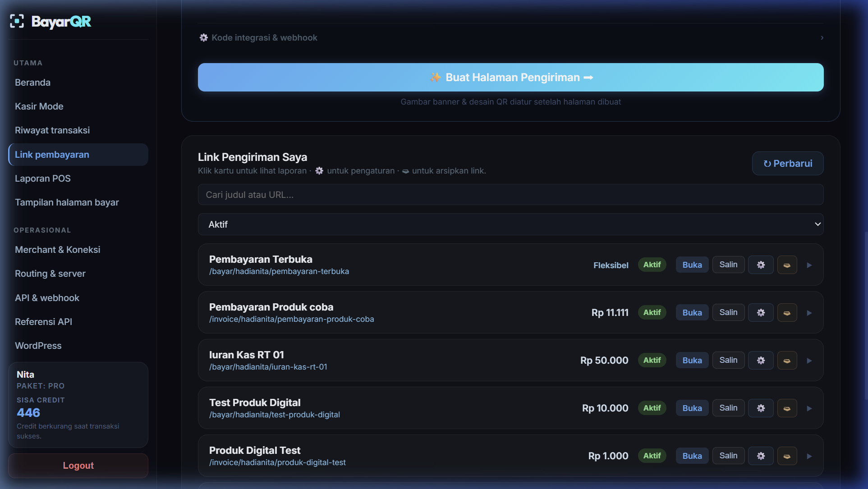Open WordPress menu item
Image resolution: width=868 pixels, height=489 pixels.
coord(78,346)
